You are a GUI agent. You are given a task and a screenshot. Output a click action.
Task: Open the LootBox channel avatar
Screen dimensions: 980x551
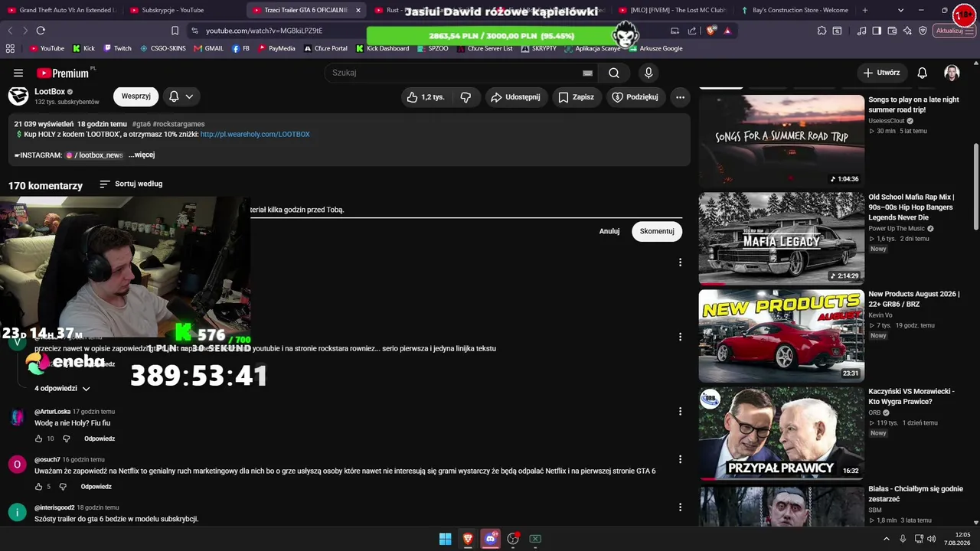tap(18, 96)
